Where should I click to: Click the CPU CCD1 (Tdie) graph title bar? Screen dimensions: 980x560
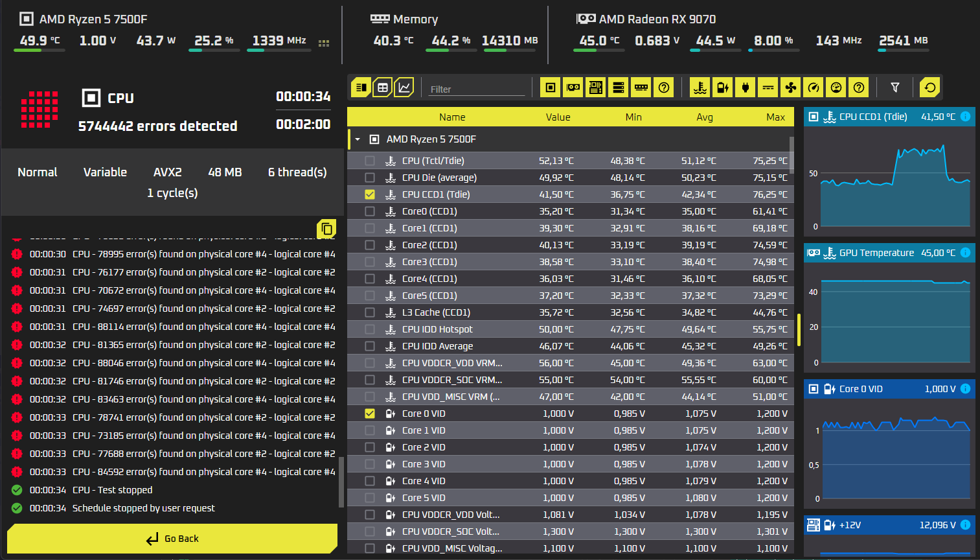point(889,117)
